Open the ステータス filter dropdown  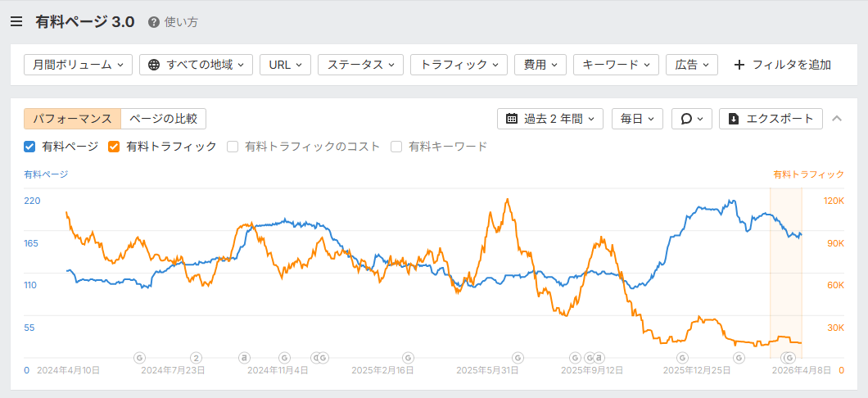coord(360,65)
